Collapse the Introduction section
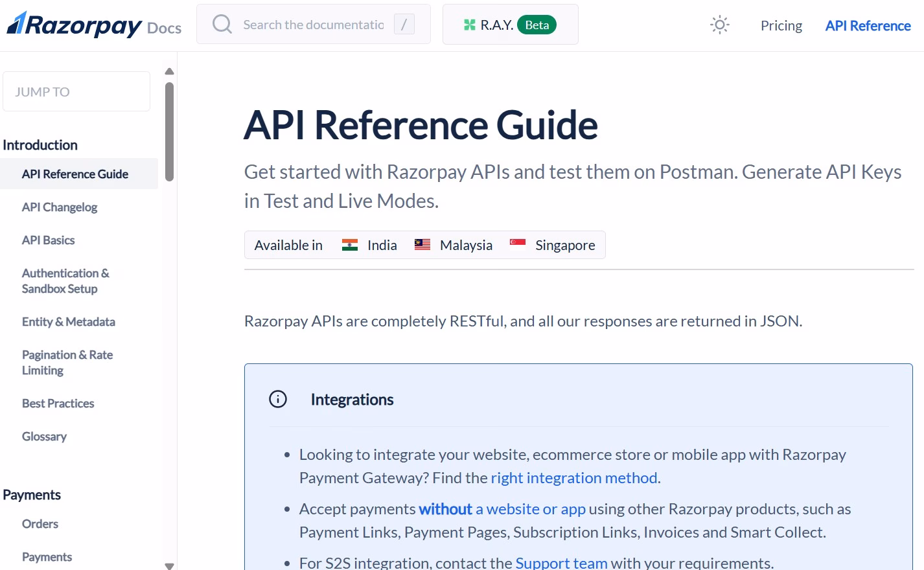Image resolution: width=924 pixels, height=570 pixels. coord(40,144)
